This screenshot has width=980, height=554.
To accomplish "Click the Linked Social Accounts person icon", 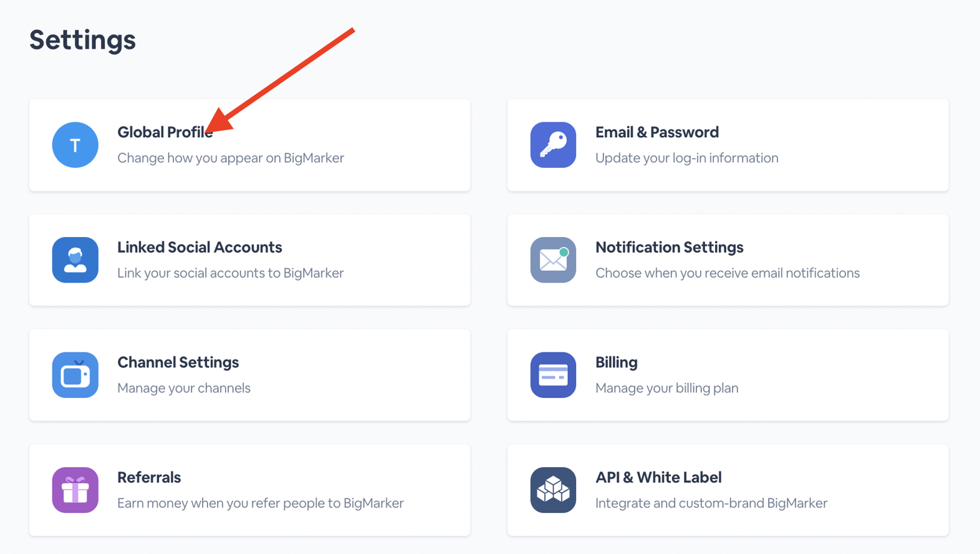I will click(x=75, y=260).
